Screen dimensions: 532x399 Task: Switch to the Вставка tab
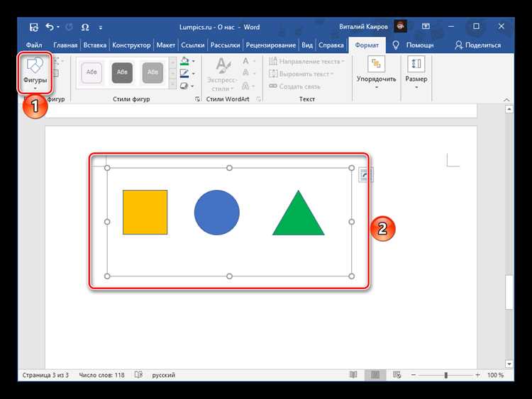[94, 45]
